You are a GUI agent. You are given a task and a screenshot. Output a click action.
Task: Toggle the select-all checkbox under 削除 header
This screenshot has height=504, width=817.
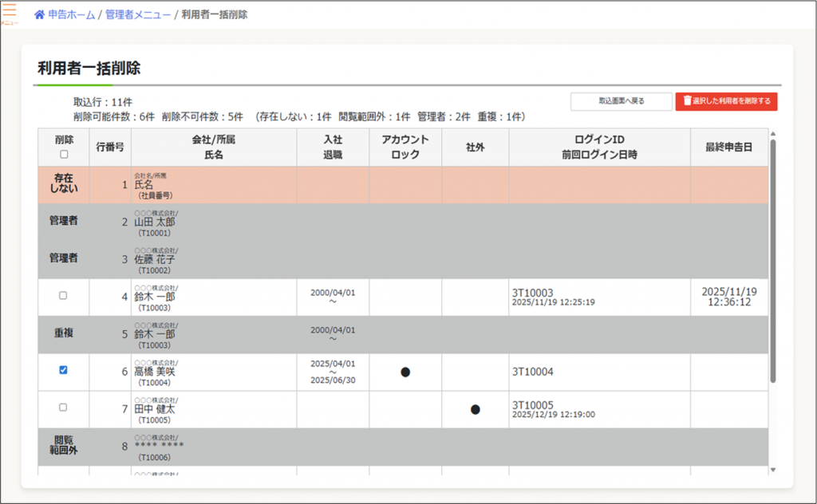(x=64, y=155)
